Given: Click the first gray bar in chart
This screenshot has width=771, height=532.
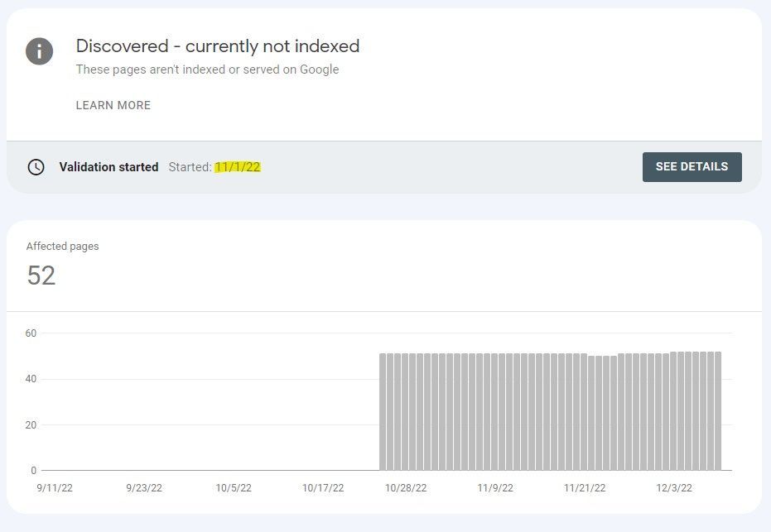Looking at the screenshot, I should coord(383,412).
